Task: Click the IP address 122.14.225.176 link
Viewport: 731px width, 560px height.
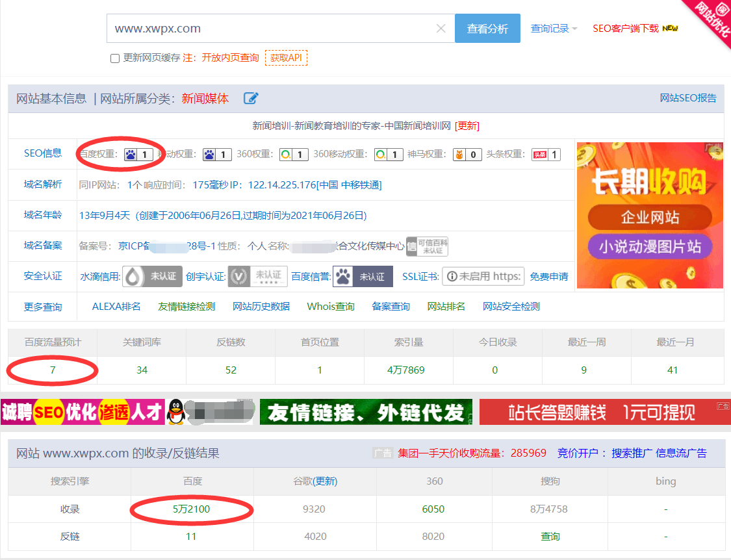Action: point(314,185)
